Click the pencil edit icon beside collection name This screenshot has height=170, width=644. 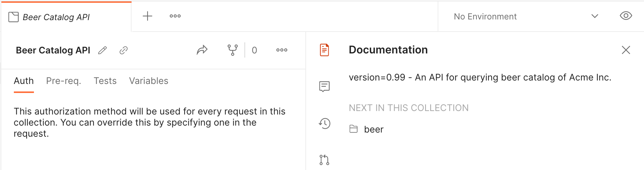click(x=102, y=50)
